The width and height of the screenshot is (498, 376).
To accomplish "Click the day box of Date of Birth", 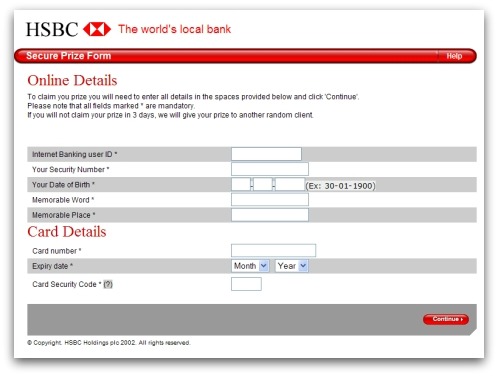I will click(x=241, y=184).
